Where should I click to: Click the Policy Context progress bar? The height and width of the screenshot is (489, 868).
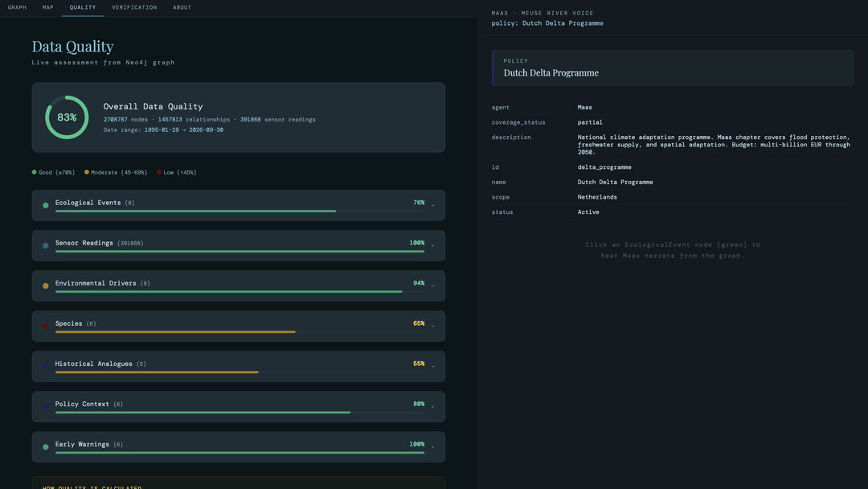pos(240,413)
